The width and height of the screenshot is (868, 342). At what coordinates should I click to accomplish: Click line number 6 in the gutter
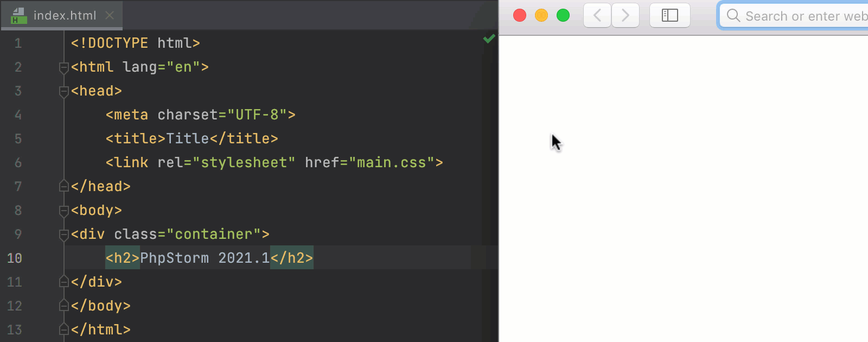point(18,163)
